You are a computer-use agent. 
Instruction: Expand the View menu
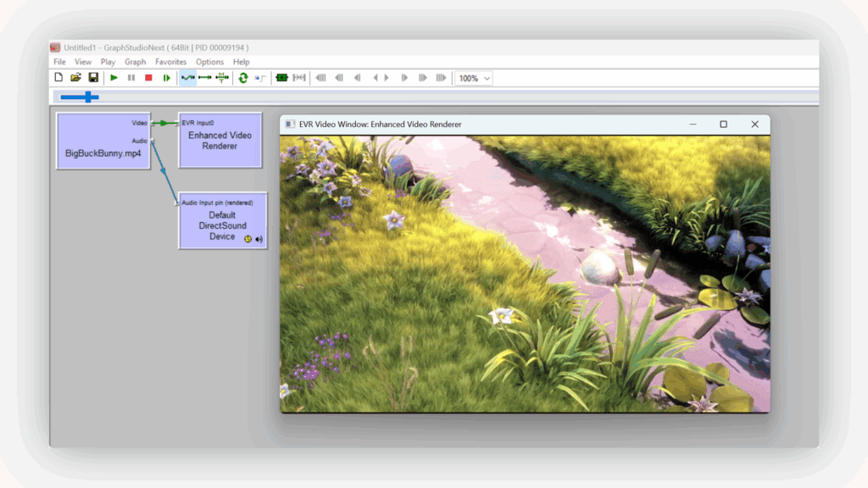(82, 61)
